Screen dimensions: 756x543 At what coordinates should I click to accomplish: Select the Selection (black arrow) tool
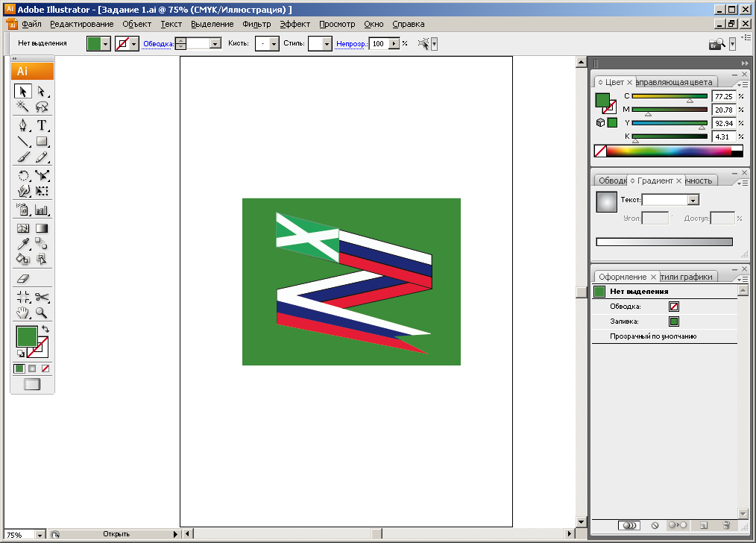tap(22, 91)
